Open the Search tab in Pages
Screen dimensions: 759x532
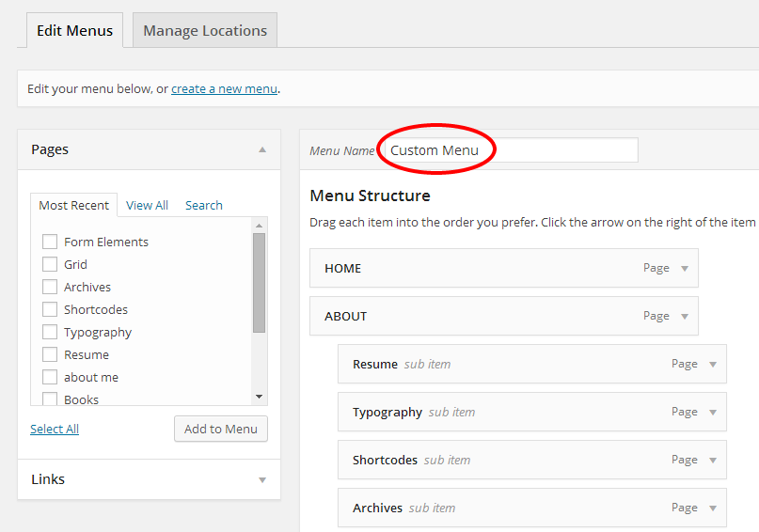(x=203, y=205)
